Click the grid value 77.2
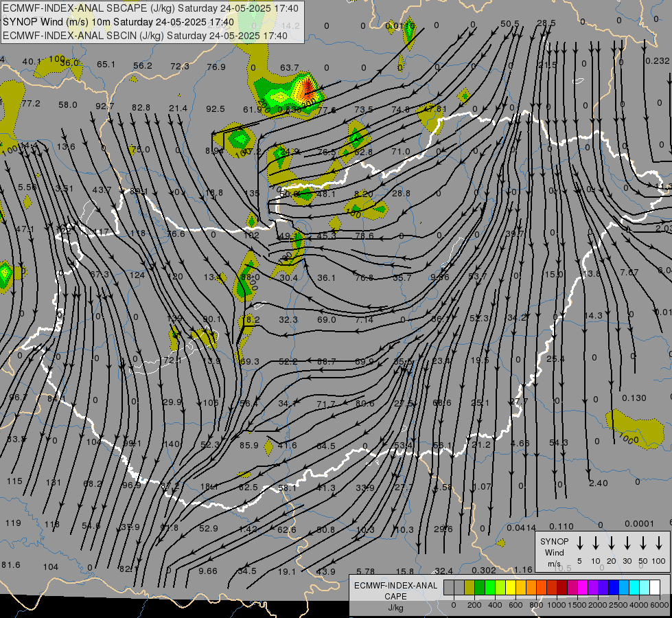The height and width of the screenshot is (618, 672). 31,104
